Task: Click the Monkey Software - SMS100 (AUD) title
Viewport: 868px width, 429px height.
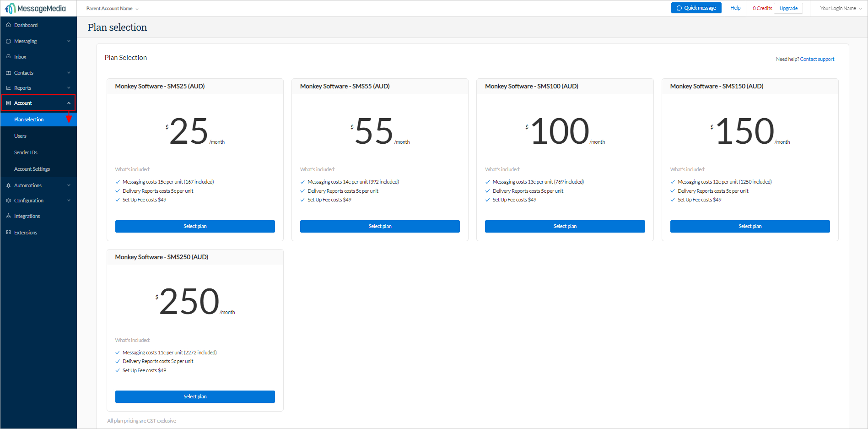Action: [532, 86]
